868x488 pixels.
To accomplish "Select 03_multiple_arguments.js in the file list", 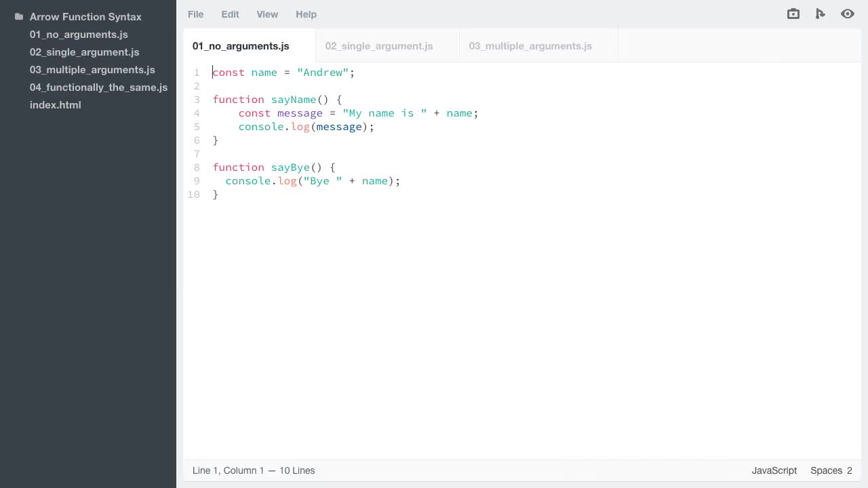I will coord(92,69).
